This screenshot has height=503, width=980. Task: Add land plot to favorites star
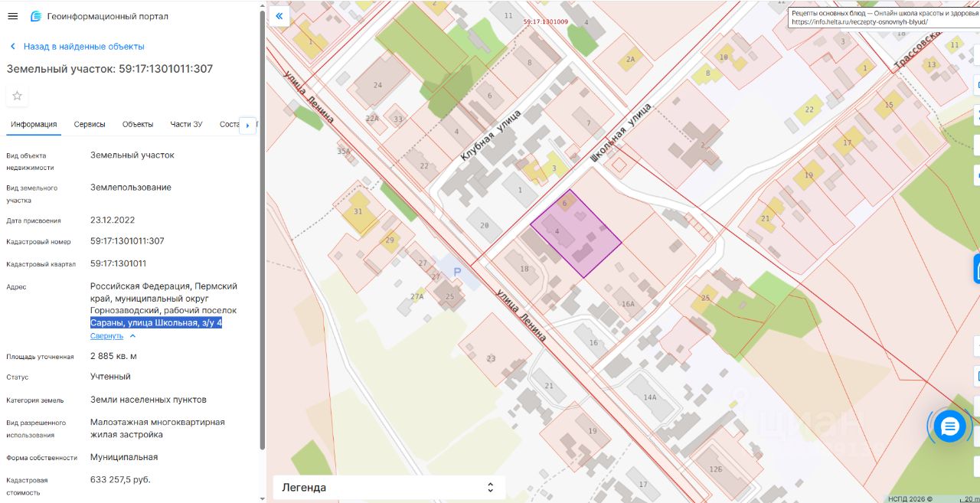[x=17, y=96]
